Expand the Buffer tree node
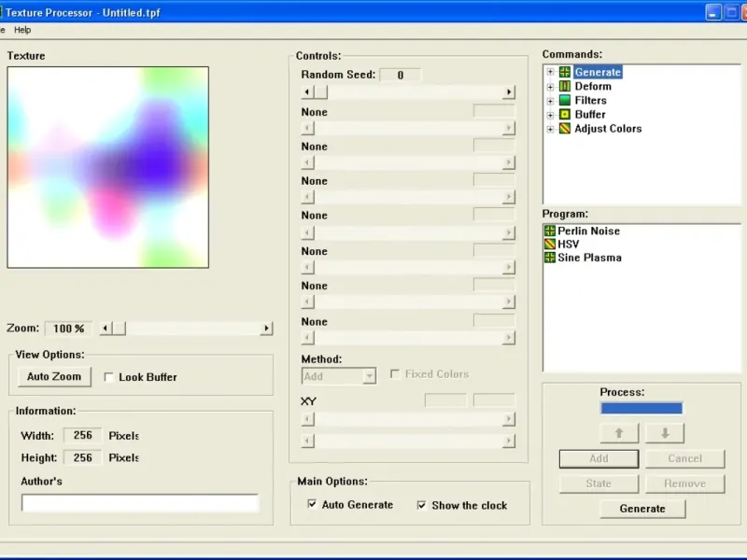 pyautogui.click(x=550, y=115)
